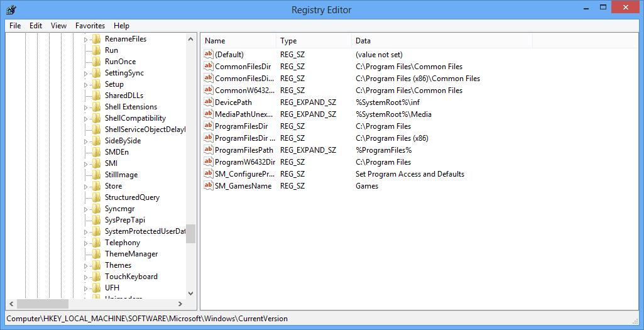Select the CommonW6432 value icon
The height and width of the screenshot is (330, 644).
pos(209,90)
